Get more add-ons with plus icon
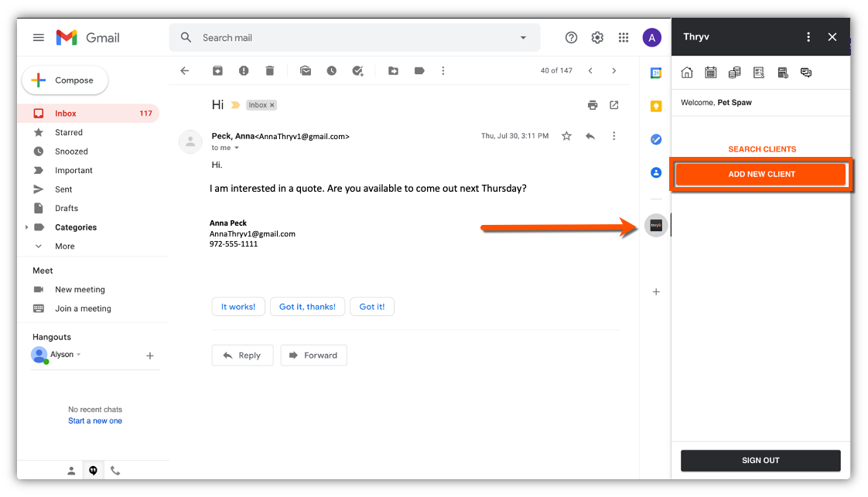 (656, 292)
